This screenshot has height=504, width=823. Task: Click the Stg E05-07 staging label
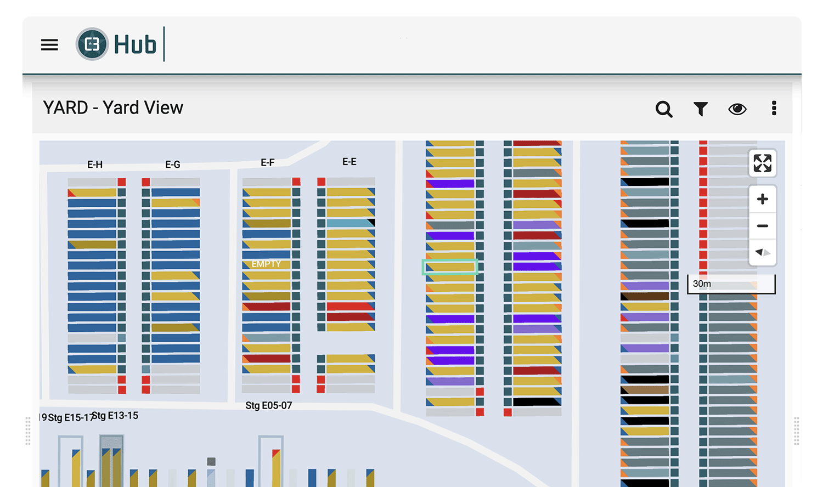[x=269, y=406]
